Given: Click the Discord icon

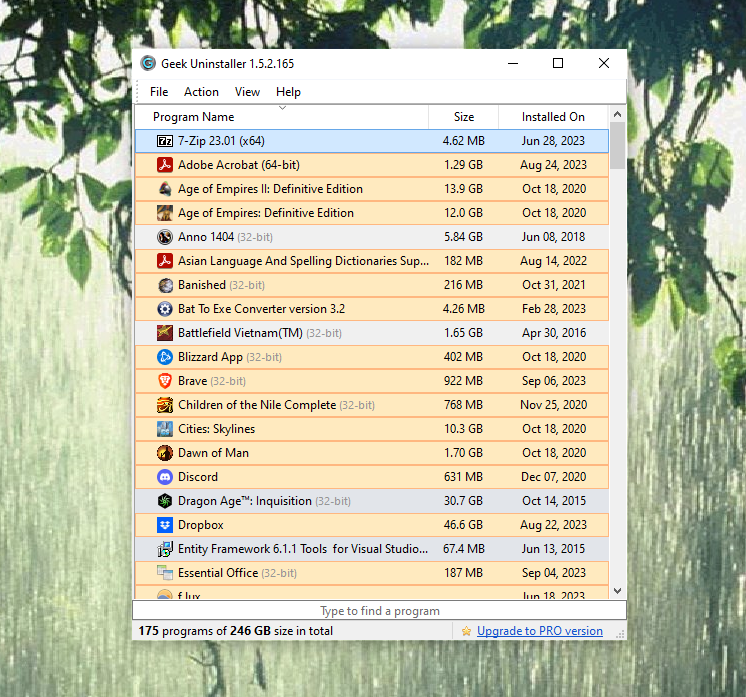Looking at the screenshot, I should tap(165, 477).
